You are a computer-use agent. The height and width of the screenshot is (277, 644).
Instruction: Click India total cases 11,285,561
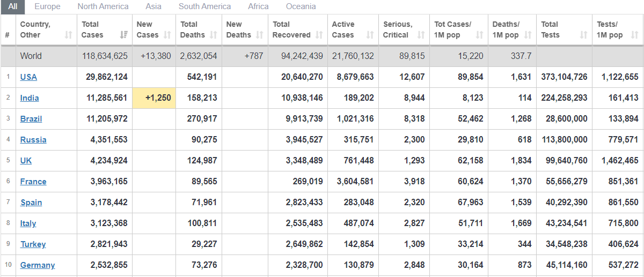click(x=107, y=98)
